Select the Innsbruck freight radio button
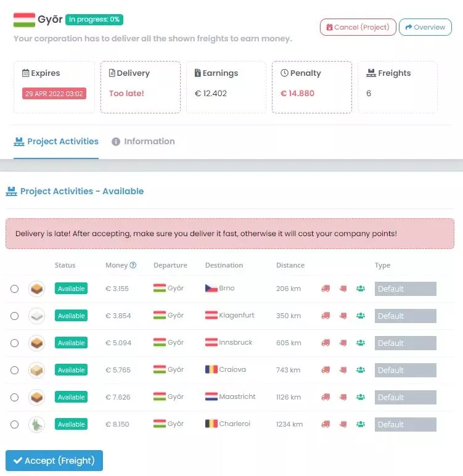This screenshot has width=463, height=476. coord(15,343)
